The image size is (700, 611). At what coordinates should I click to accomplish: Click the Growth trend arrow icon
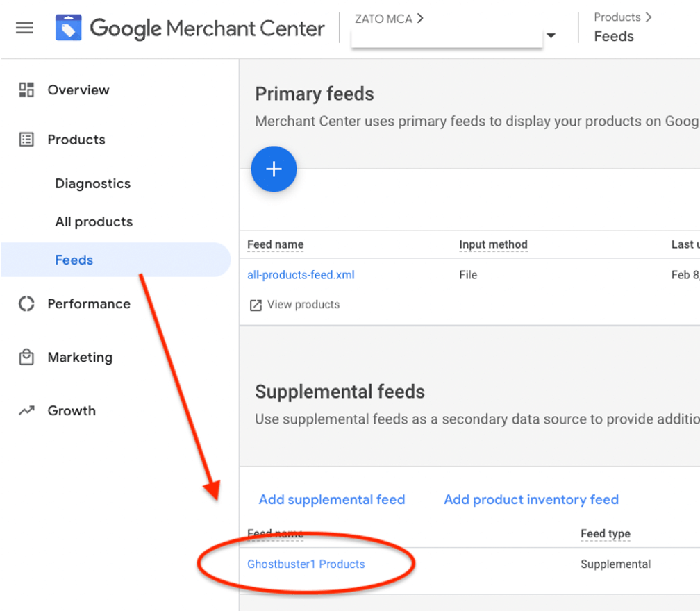26,410
